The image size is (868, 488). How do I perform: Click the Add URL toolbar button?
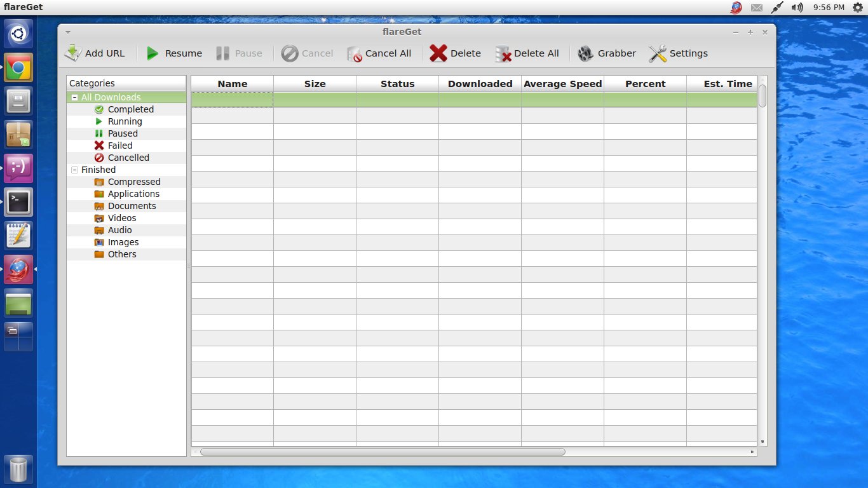click(95, 53)
